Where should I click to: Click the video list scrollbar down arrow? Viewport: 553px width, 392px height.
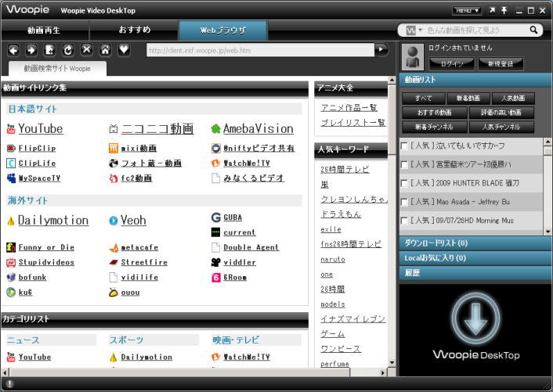548,232
